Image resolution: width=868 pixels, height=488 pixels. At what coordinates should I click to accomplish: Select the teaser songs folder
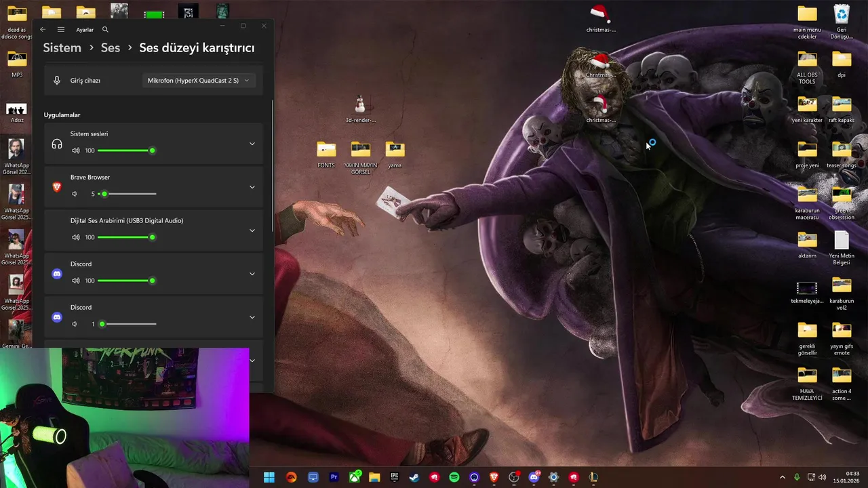pyautogui.click(x=842, y=155)
